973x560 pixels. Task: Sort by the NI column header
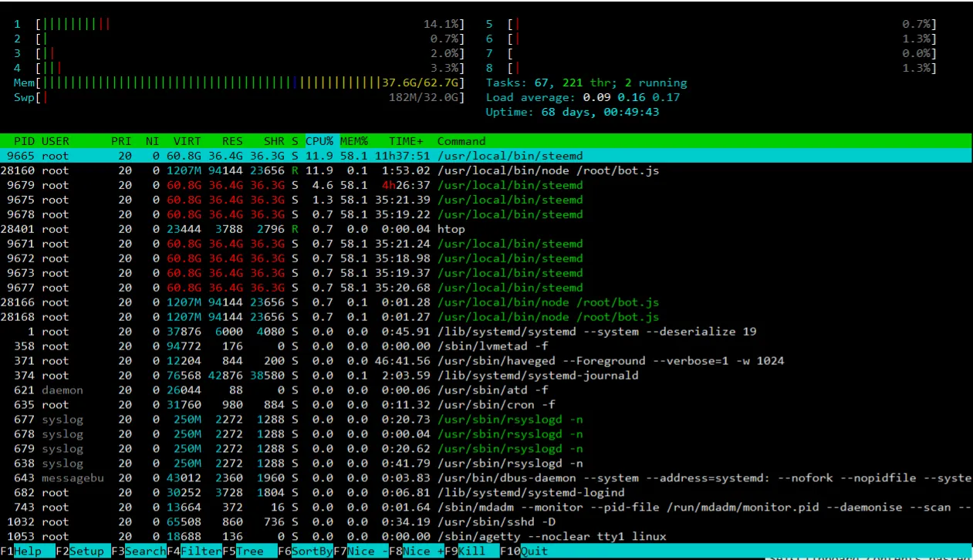pyautogui.click(x=152, y=141)
